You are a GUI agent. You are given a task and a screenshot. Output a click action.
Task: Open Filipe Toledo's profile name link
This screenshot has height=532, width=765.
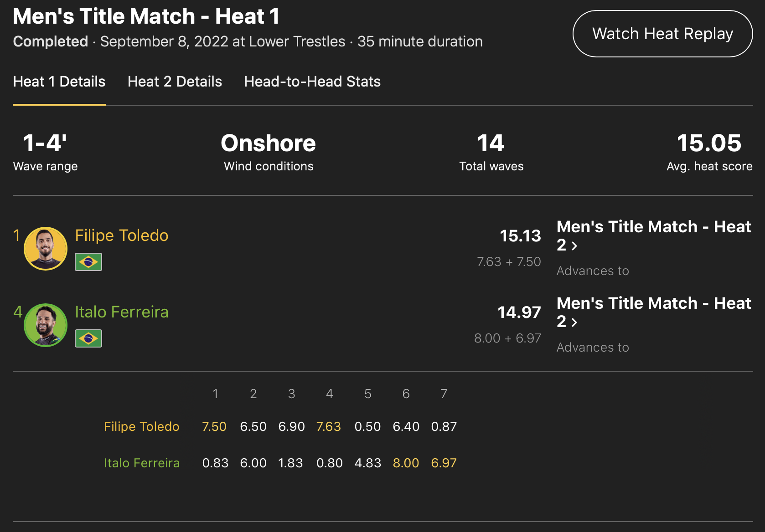[x=122, y=235]
